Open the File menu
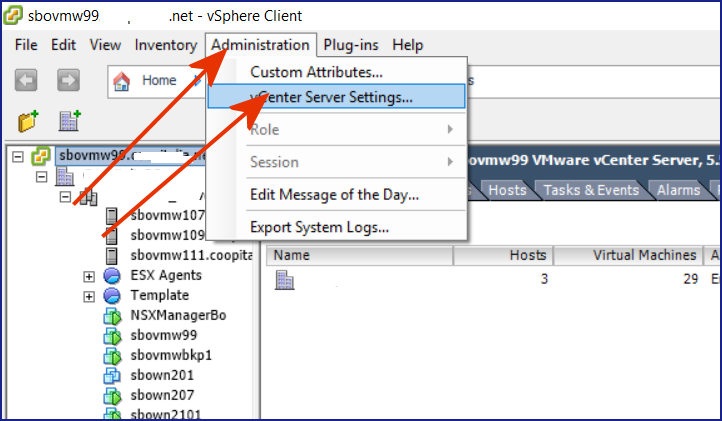 [26, 45]
